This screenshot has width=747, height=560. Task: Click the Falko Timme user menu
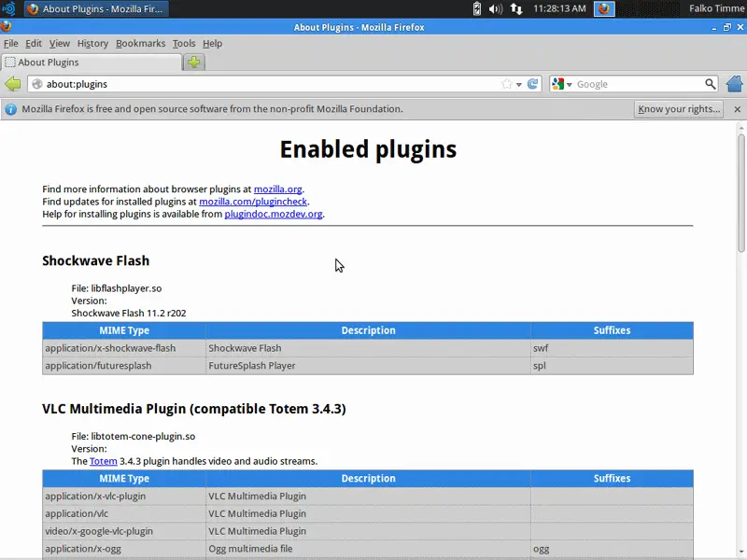(x=717, y=8)
